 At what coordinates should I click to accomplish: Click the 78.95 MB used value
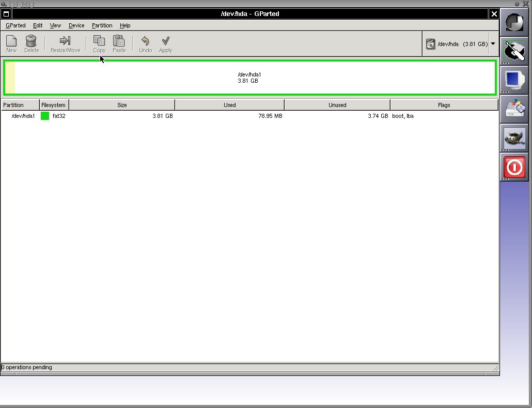270,116
